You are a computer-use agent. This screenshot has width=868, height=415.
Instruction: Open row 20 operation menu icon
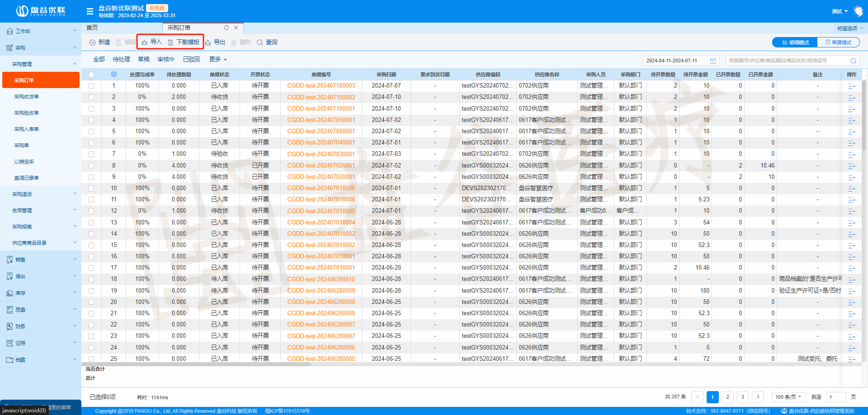pos(851,302)
